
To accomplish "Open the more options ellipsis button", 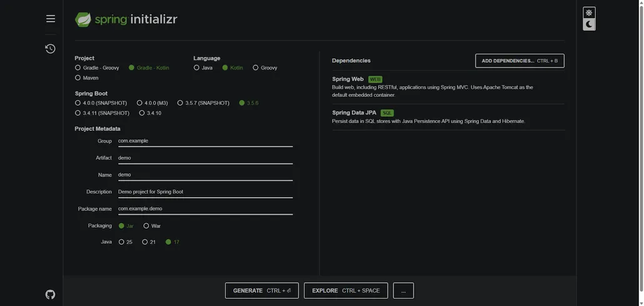I will click(x=403, y=290).
